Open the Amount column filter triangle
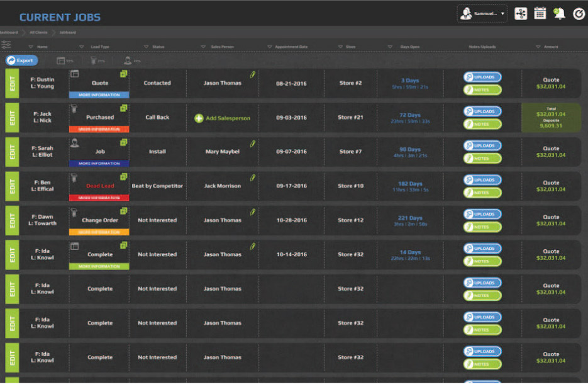 tap(538, 47)
